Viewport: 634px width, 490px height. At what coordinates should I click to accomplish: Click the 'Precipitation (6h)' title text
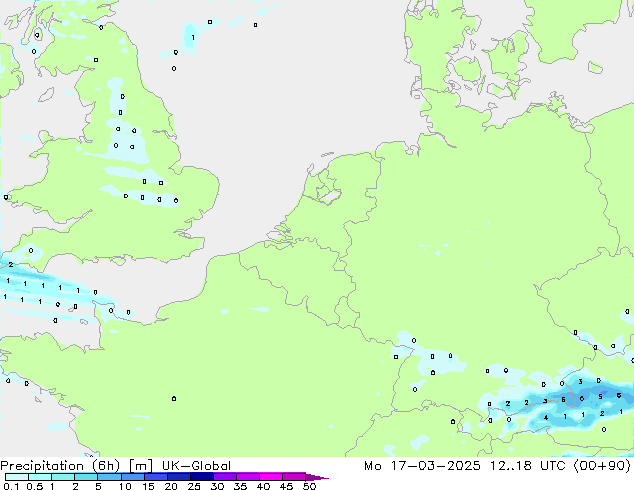(x=60, y=466)
